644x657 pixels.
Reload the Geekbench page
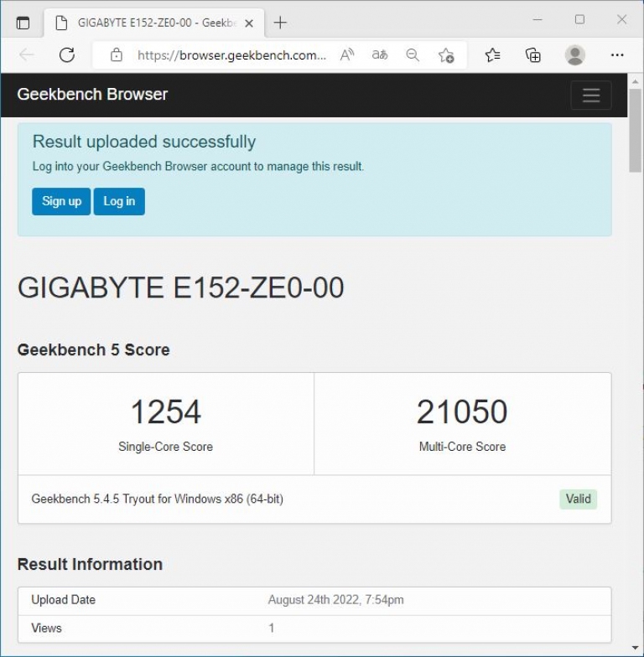click(x=67, y=55)
